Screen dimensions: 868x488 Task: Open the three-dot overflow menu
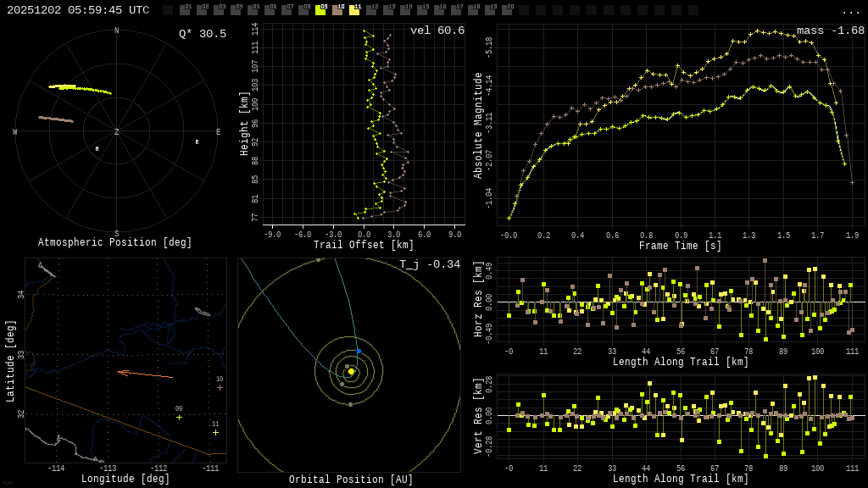click(850, 11)
